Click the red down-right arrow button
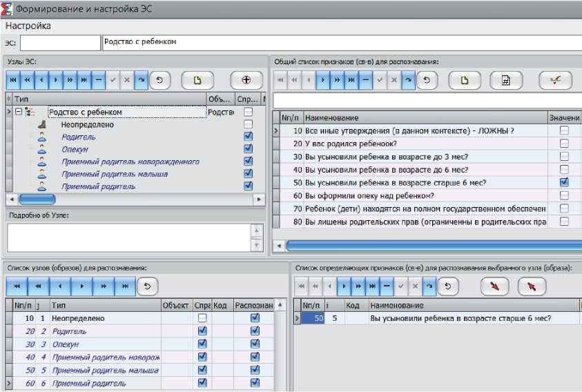582x392 pixels. coord(494,286)
